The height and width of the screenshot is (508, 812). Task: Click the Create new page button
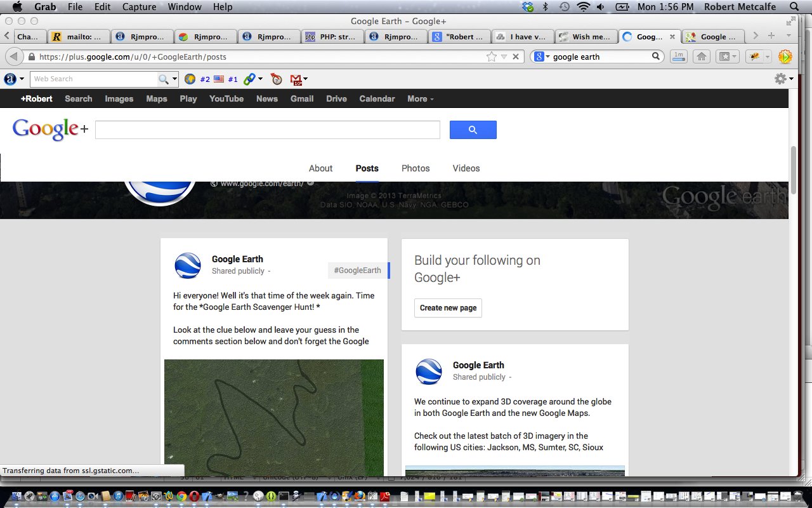tap(448, 307)
